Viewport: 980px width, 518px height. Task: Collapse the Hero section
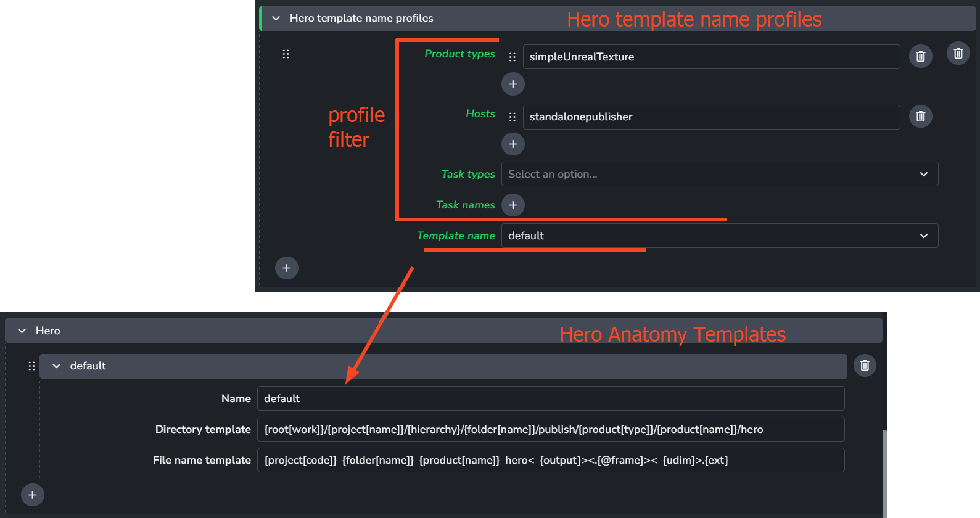(x=22, y=331)
